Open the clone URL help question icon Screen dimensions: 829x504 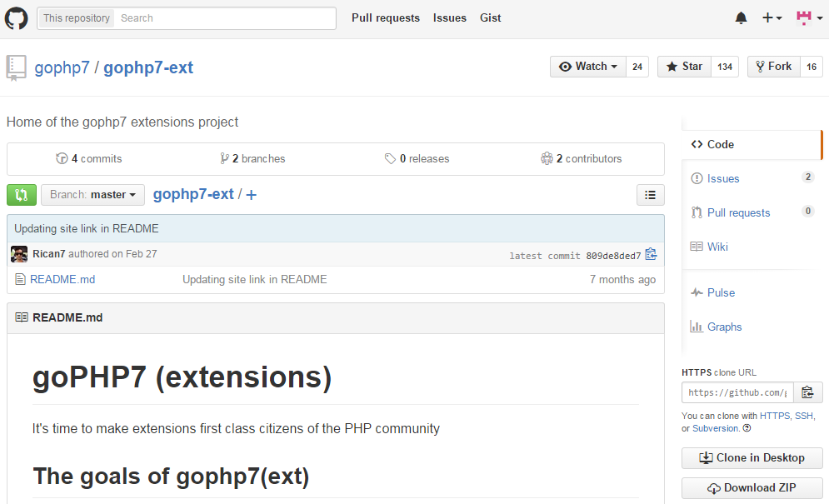pos(747,428)
